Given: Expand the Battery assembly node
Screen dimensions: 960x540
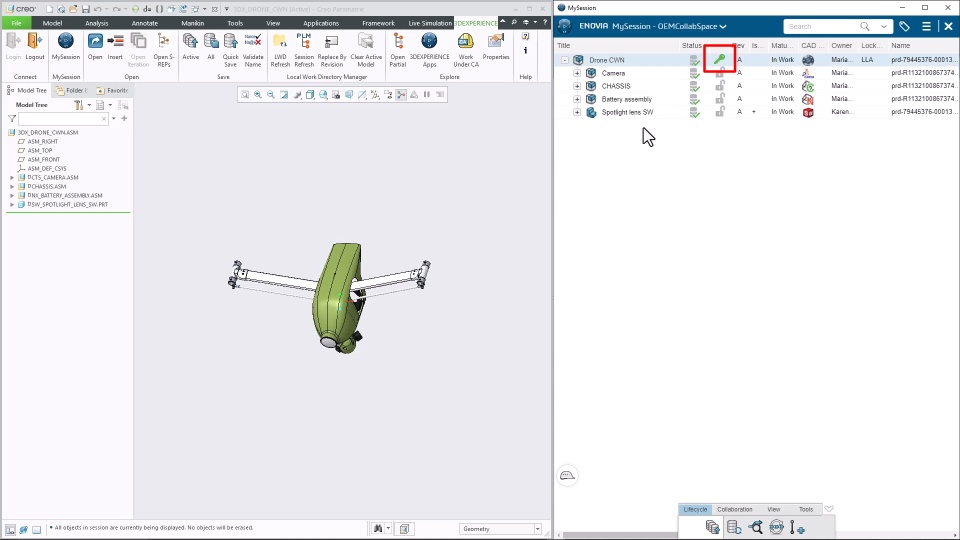Looking at the screenshot, I should [577, 99].
